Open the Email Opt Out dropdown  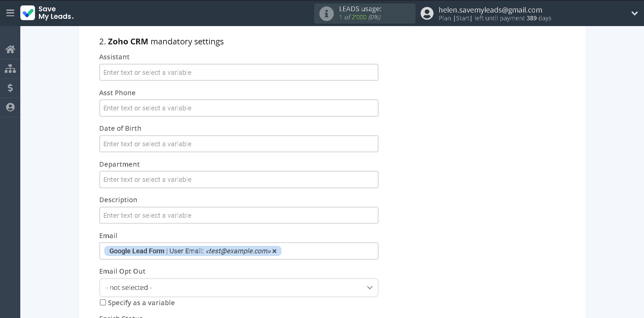tap(239, 288)
